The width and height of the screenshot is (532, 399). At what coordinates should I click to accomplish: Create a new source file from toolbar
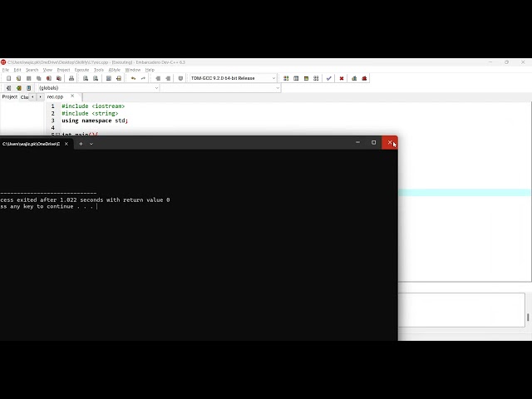click(x=9, y=78)
